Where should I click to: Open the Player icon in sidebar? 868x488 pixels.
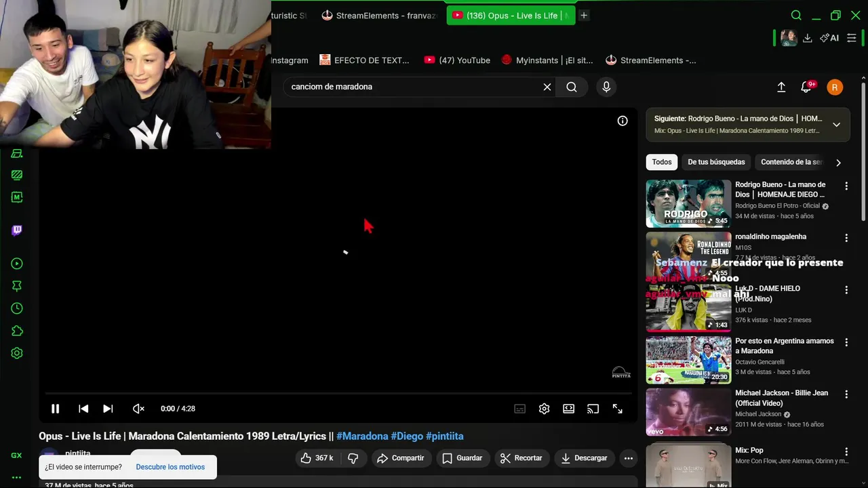(x=17, y=264)
